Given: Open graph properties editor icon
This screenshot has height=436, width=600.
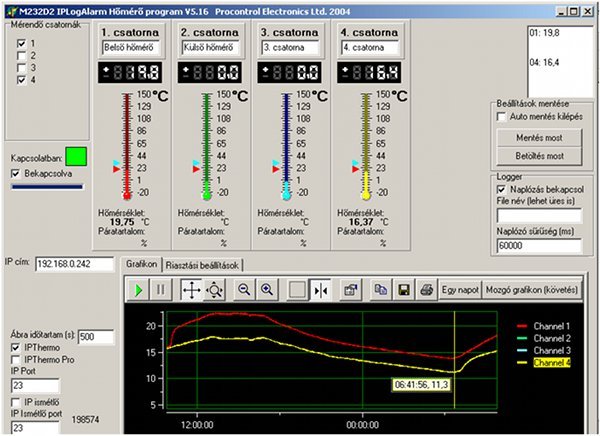Looking at the screenshot, I should [x=351, y=290].
